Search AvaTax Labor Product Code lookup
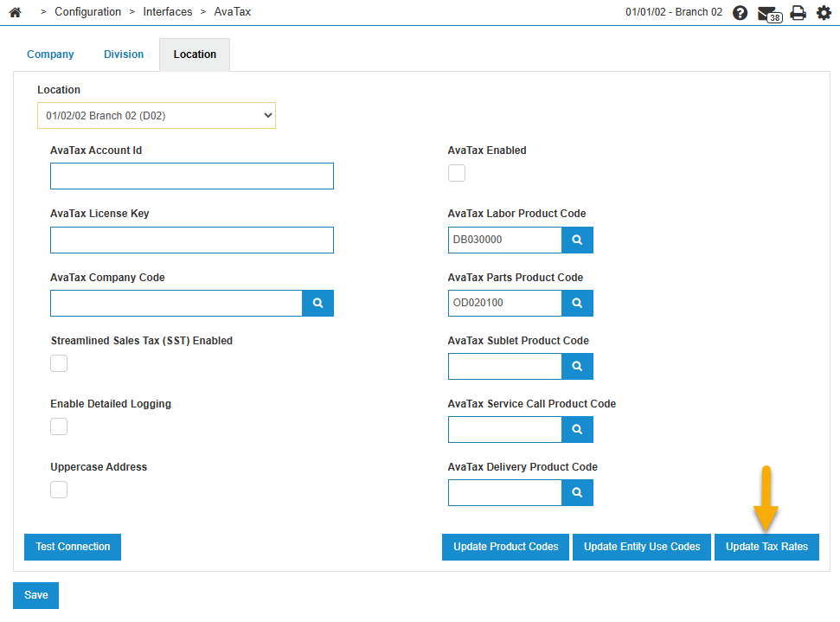Screen dimensions: 840x622 577,240
